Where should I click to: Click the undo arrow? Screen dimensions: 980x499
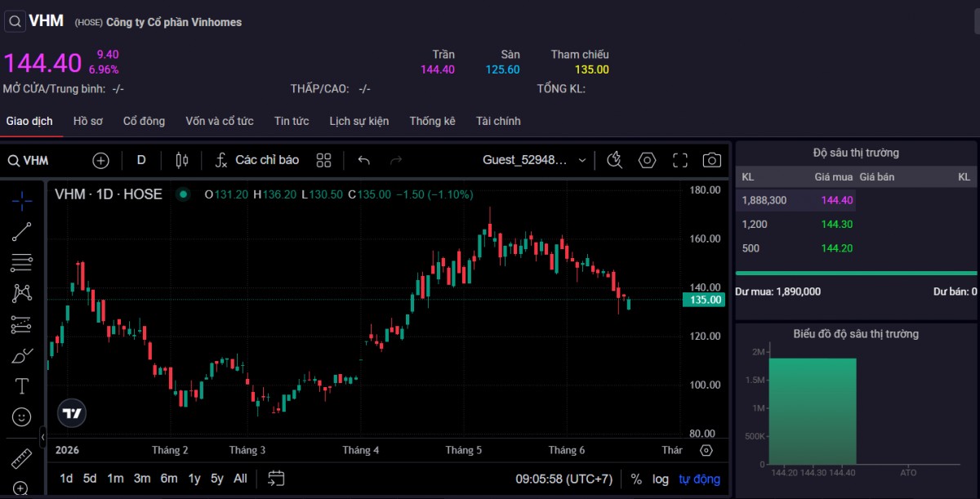point(364,161)
